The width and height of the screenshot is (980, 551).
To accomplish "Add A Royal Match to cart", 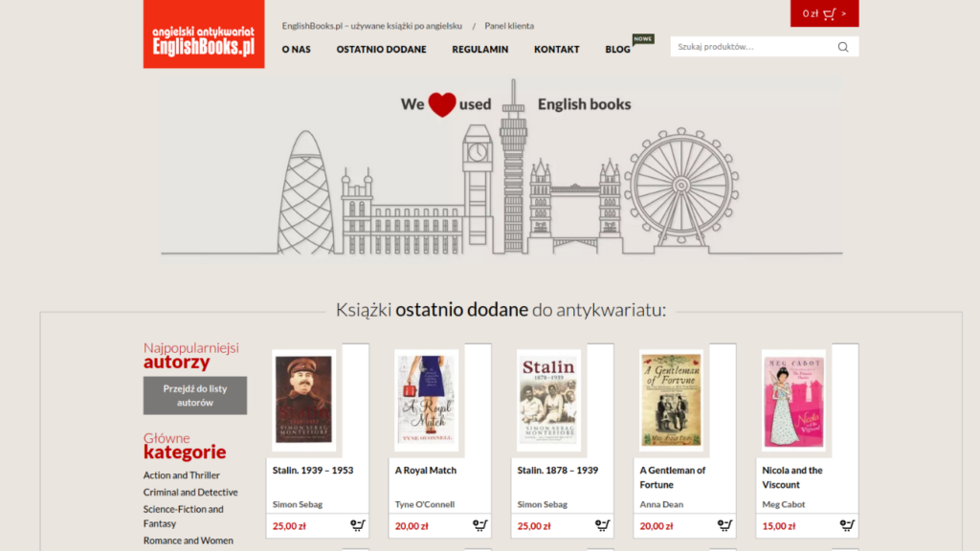I will point(480,525).
